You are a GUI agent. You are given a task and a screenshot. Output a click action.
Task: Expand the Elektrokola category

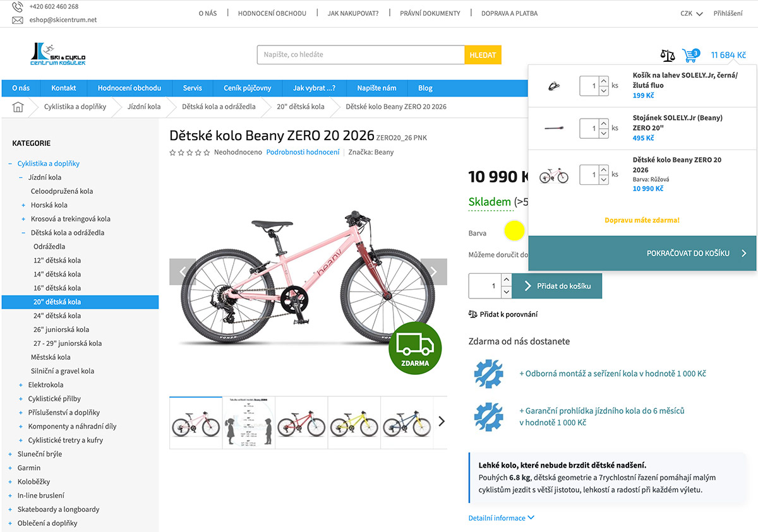pos(21,385)
